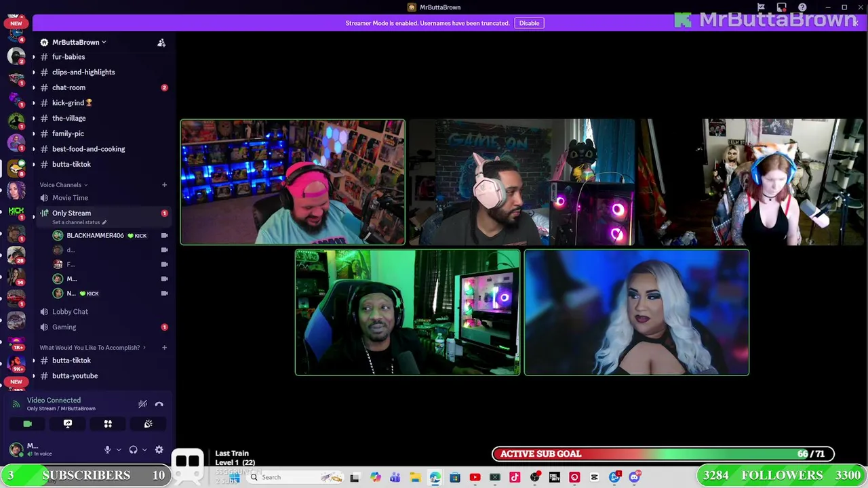Open Microsoft Teams on taskbar
Screen dimensions: 868x488
click(395, 477)
